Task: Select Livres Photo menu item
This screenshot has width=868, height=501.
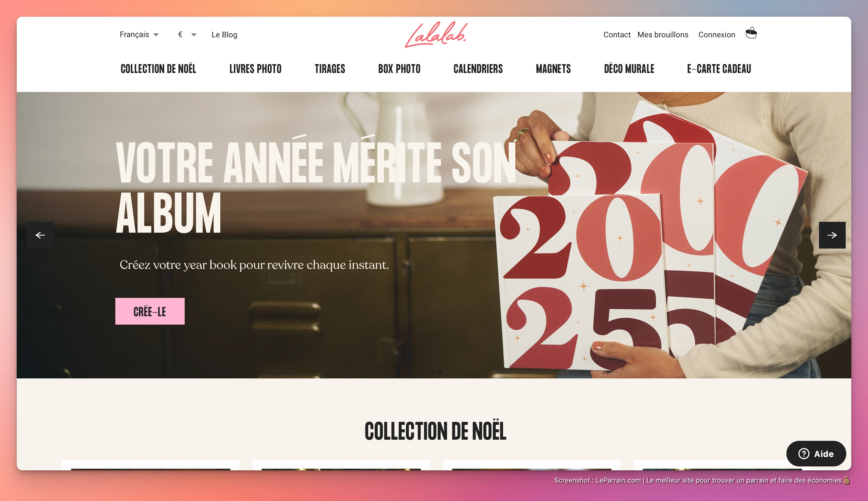Action: [x=255, y=69]
